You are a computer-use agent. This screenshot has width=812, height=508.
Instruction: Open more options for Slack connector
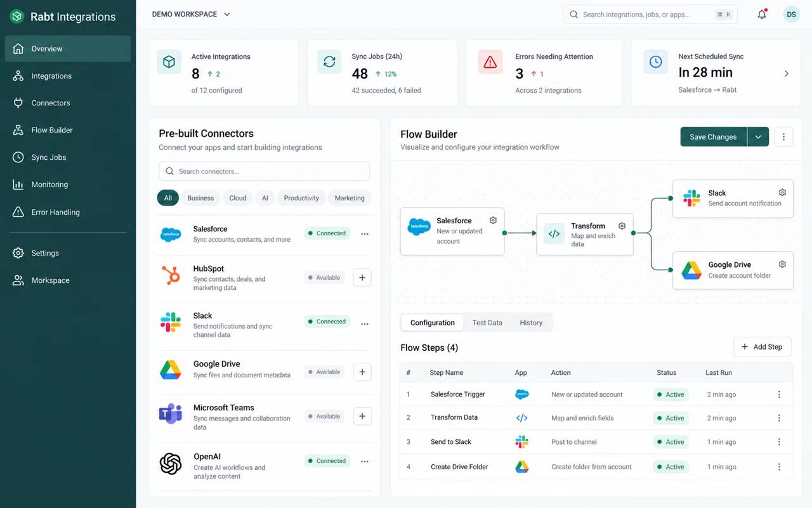point(365,323)
